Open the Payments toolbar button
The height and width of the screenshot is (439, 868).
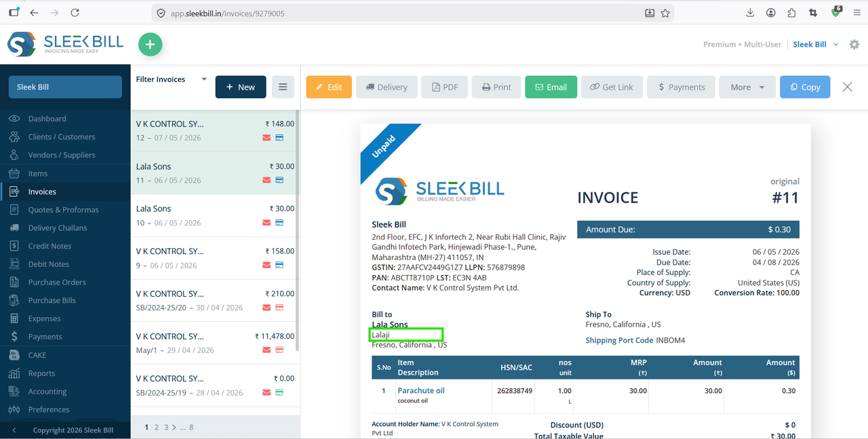pos(681,87)
